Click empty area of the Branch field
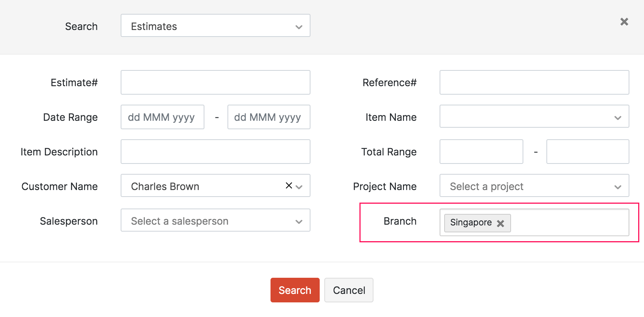 click(x=569, y=223)
